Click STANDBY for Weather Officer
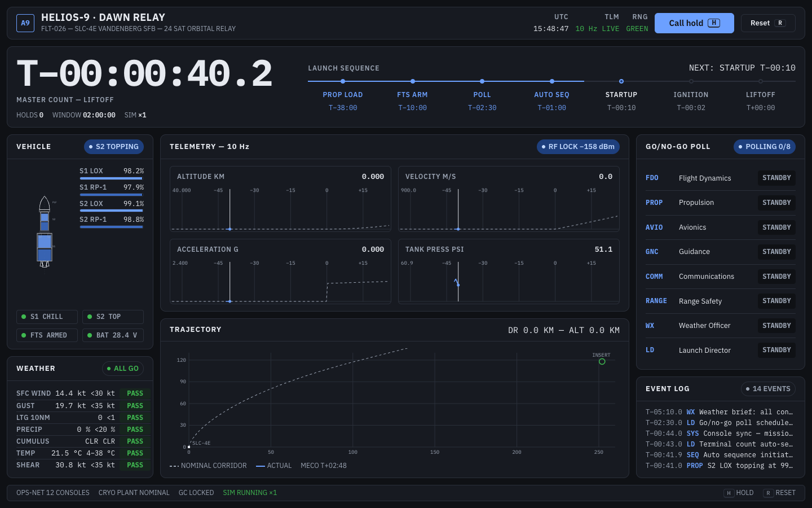This screenshot has width=812, height=508. 776,326
